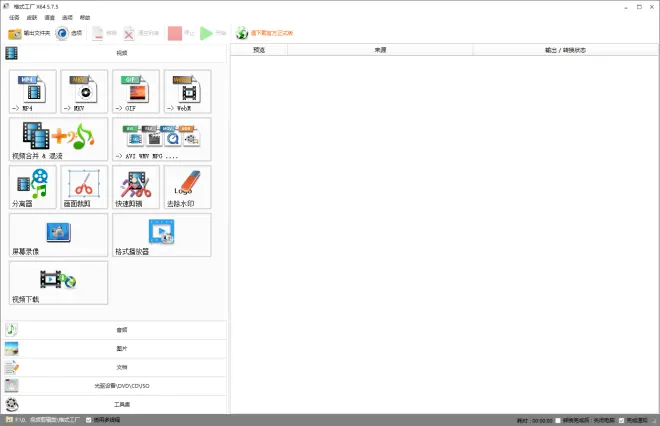Launch the watermark removal eraser tool
The height and width of the screenshot is (426, 660).
(188, 187)
